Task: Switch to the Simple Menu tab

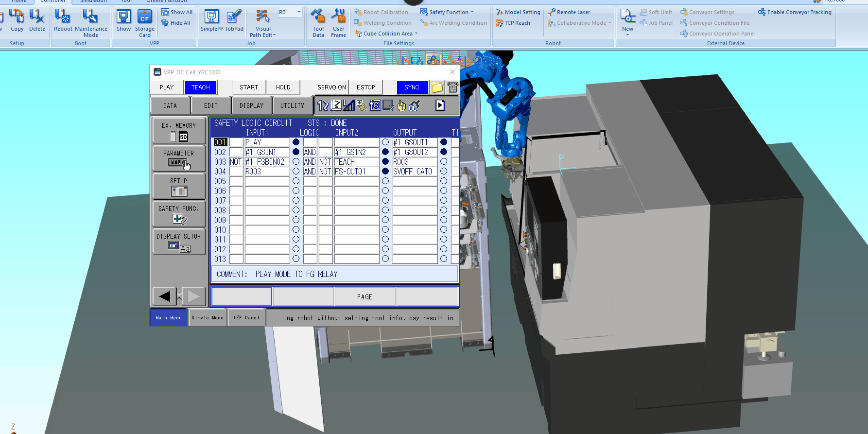Action: 208,317
